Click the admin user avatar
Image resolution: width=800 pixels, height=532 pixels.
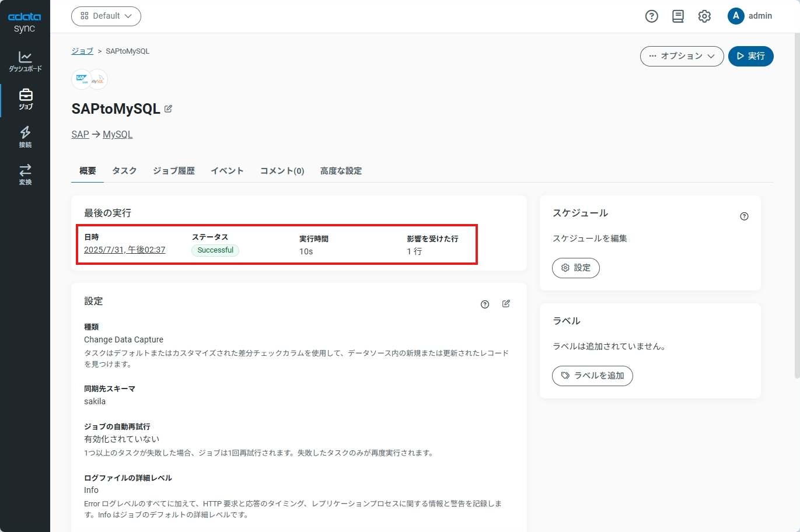[736, 16]
